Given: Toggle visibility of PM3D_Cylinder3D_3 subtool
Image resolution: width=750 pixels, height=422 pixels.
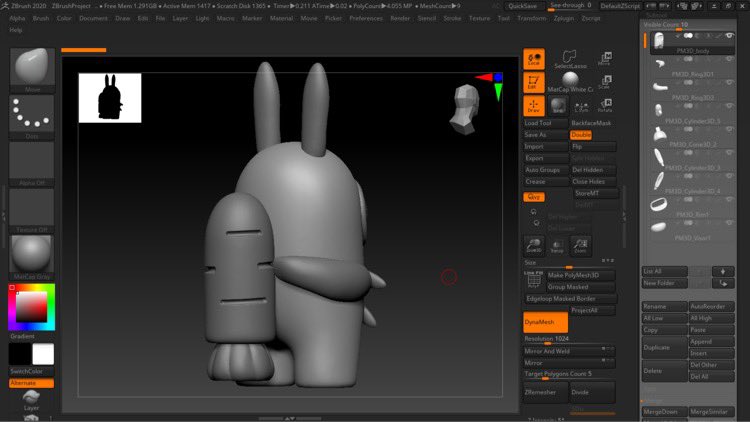Looking at the screenshot, I should click(x=729, y=153).
